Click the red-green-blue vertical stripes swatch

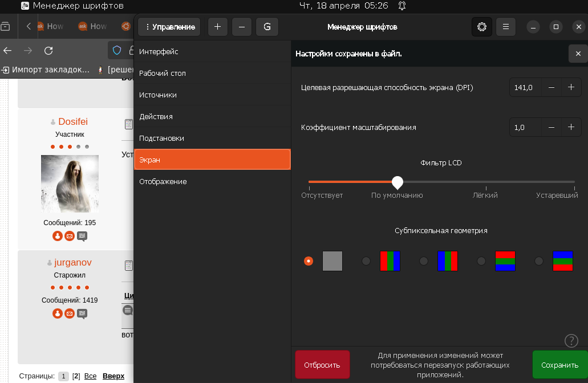[x=390, y=261]
